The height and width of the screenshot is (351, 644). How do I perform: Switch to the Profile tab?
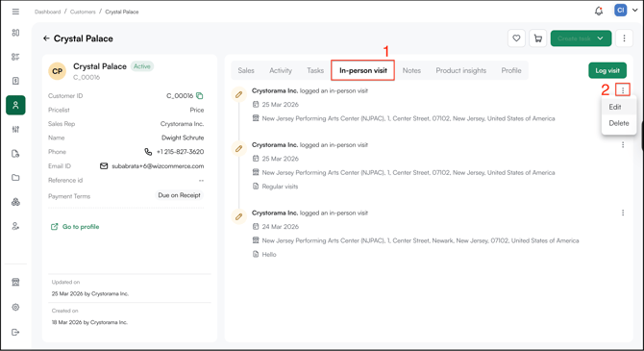(511, 71)
